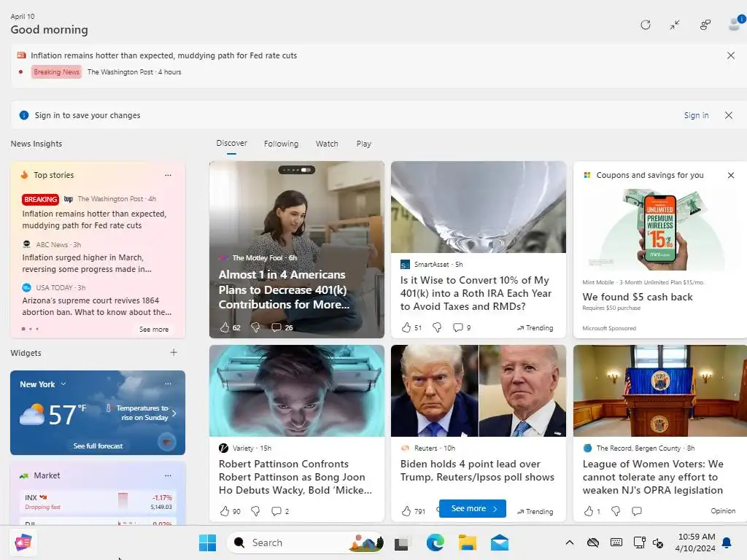Open Mail app from taskbar

tap(500, 542)
